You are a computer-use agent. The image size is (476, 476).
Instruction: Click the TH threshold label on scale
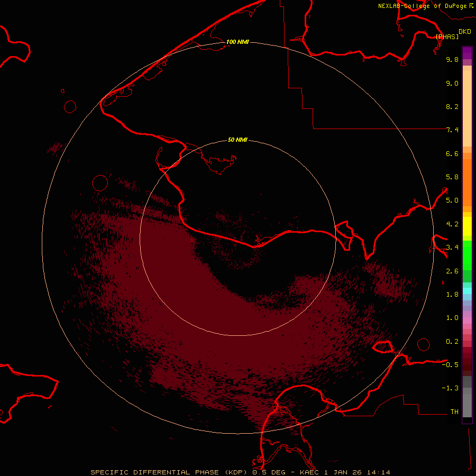point(454,412)
